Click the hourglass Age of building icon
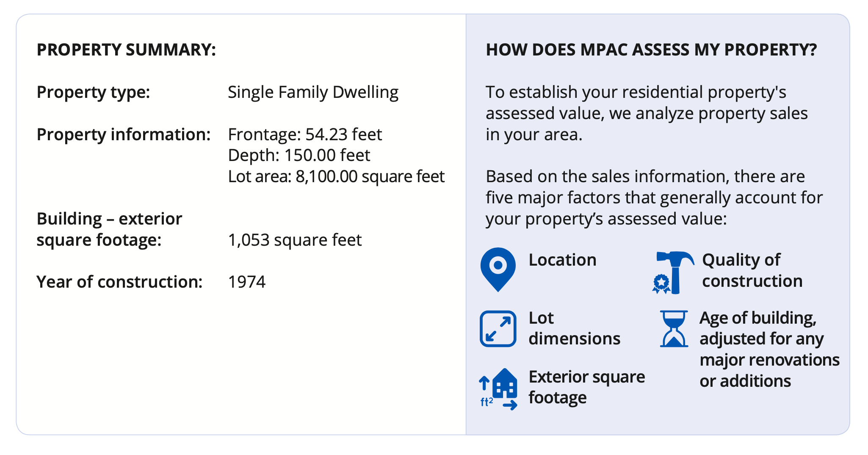The image size is (868, 455). tap(674, 329)
